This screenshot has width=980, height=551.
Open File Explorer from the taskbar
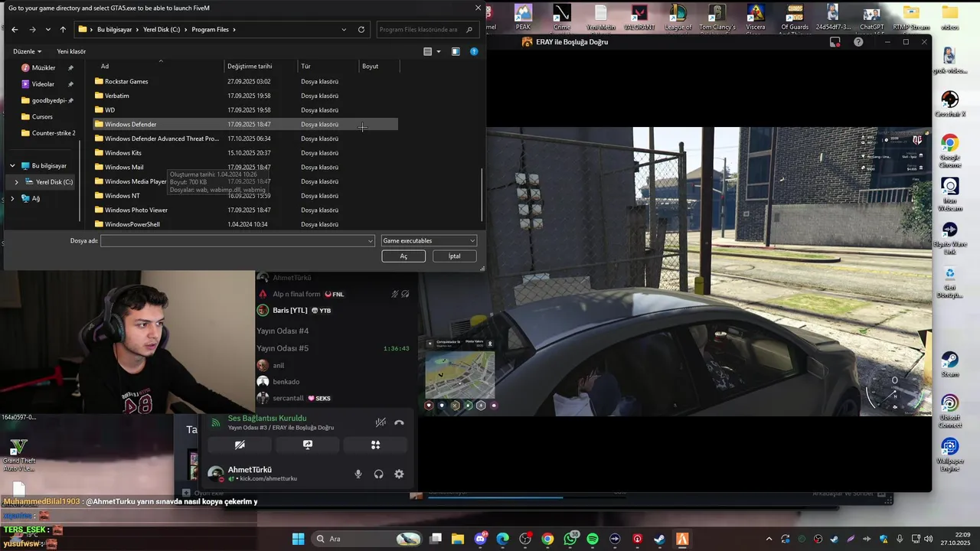(458, 539)
